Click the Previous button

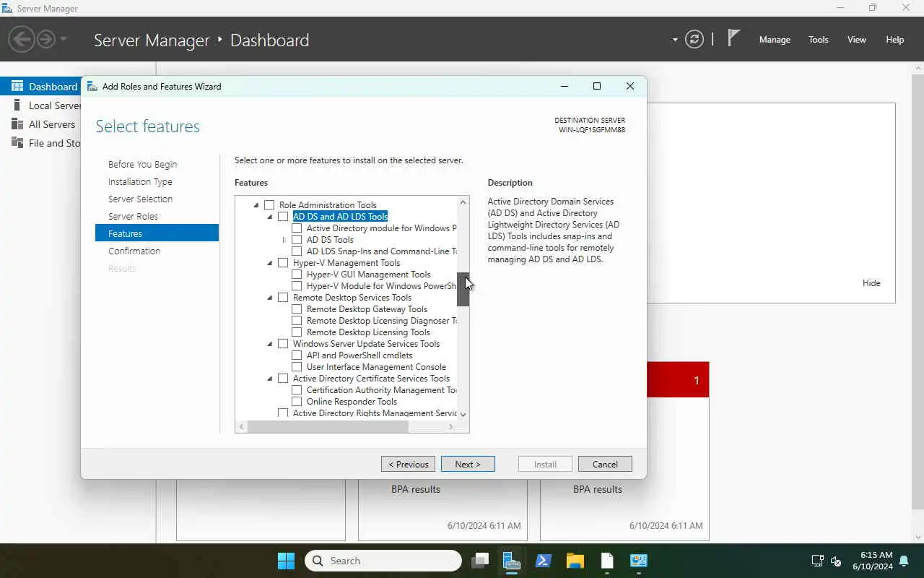click(408, 464)
